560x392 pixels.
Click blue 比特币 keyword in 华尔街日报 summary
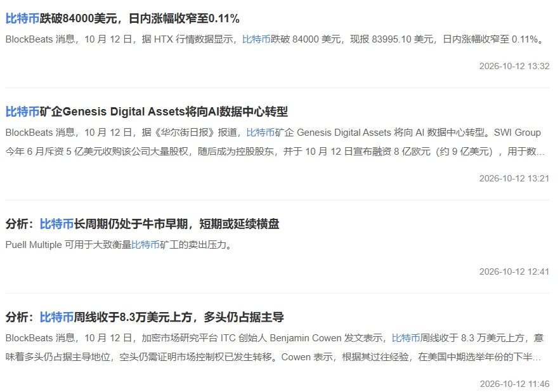coord(261,133)
